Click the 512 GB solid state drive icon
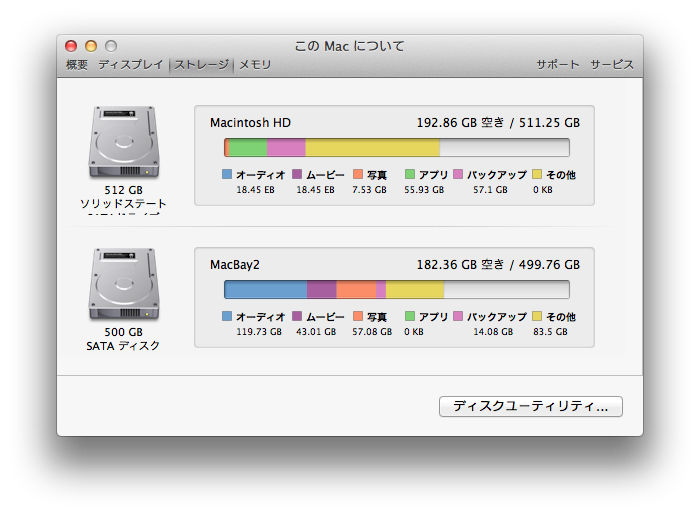Viewport: 700px width, 515px height. click(x=124, y=142)
